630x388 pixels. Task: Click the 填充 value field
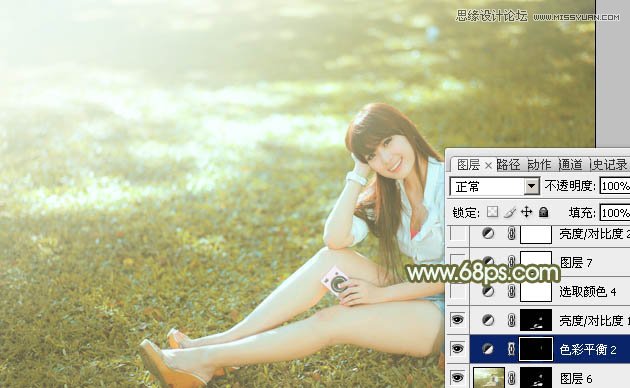(x=615, y=212)
